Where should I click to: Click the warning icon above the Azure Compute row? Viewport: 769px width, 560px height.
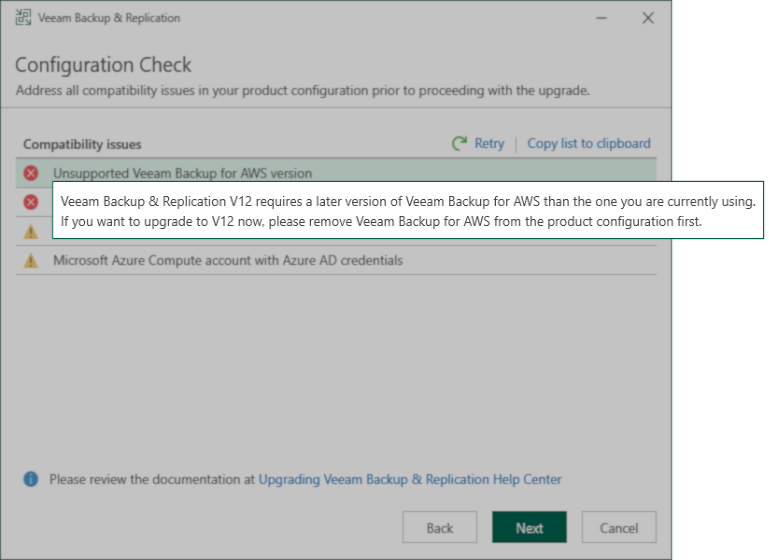pyautogui.click(x=31, y=231)
